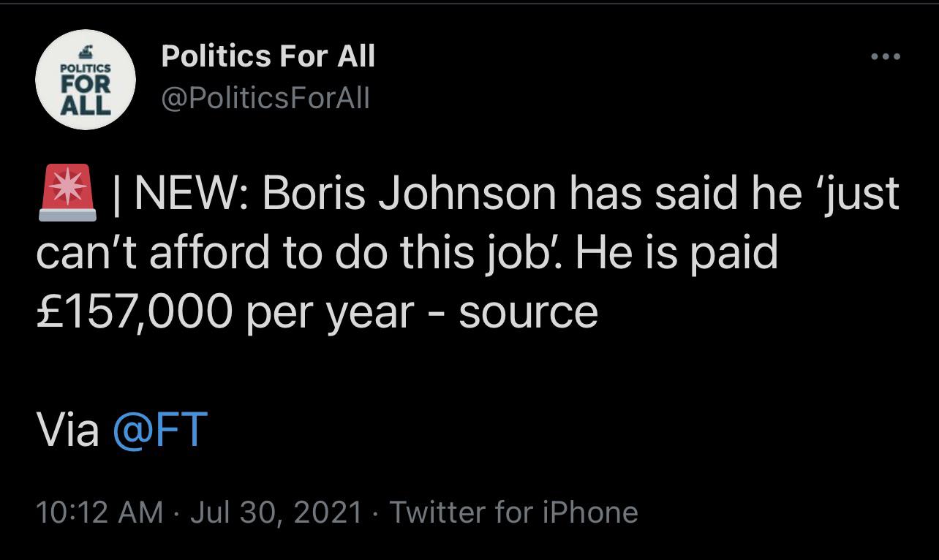
Task: Click the empty space below the tweet
Action: pos(468,548)
